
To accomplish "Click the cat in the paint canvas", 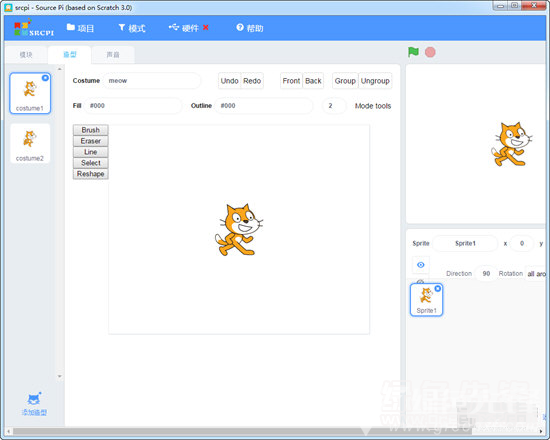I will (x=239, y=229).
